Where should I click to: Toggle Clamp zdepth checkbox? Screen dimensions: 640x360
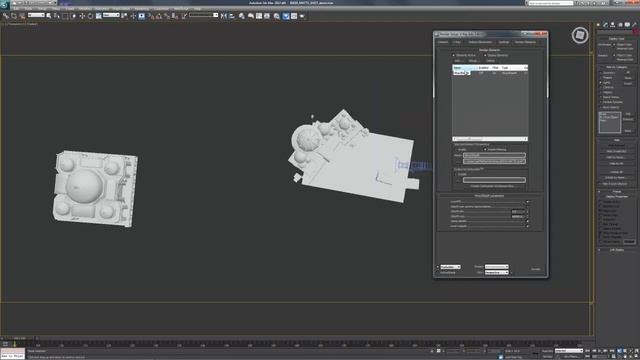click(x=527, y=221)
